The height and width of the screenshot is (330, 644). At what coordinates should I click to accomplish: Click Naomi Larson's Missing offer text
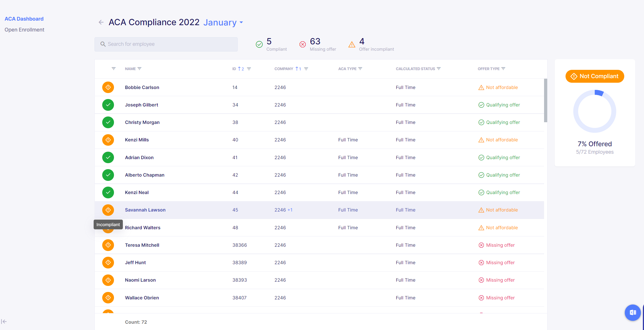500,280
